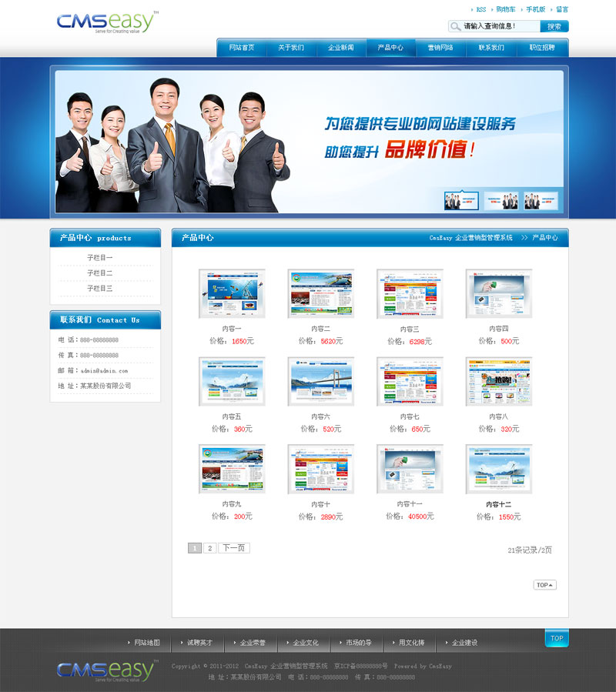Open 子栏目三 in the products sidebar
This screenshot has width=616, height=692.
coord(100,288)
